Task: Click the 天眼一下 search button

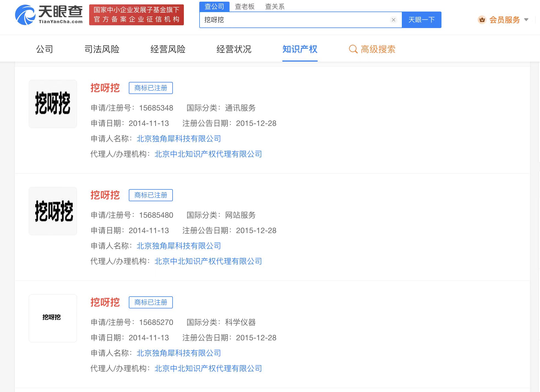Action: coord(421,20)
